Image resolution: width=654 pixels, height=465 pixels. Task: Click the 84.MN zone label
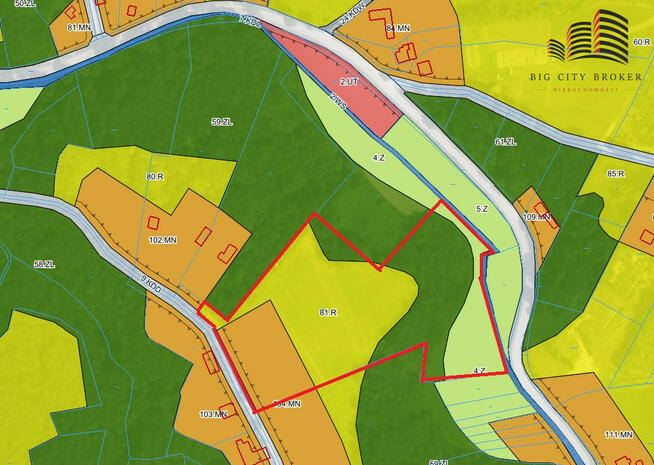[398, 28]
